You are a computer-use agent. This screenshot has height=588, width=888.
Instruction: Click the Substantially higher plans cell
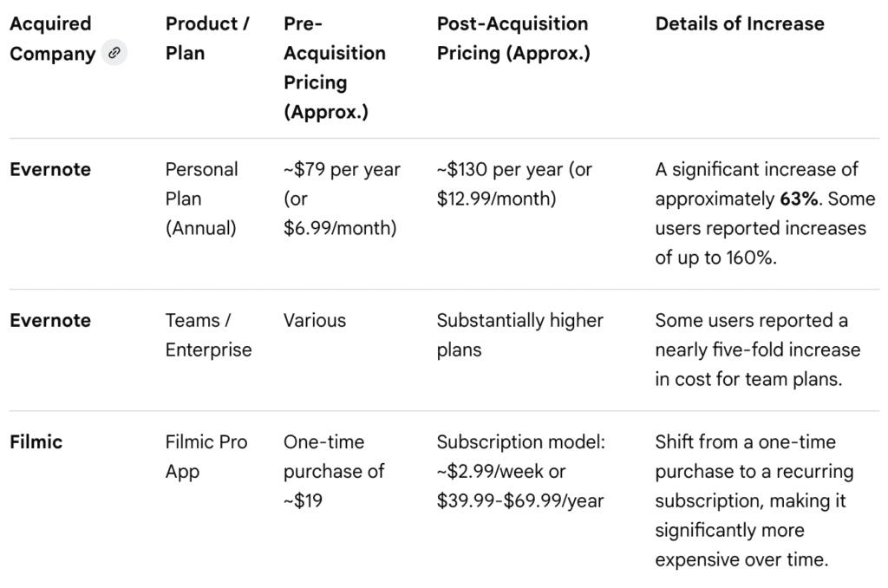click(519, 335)
